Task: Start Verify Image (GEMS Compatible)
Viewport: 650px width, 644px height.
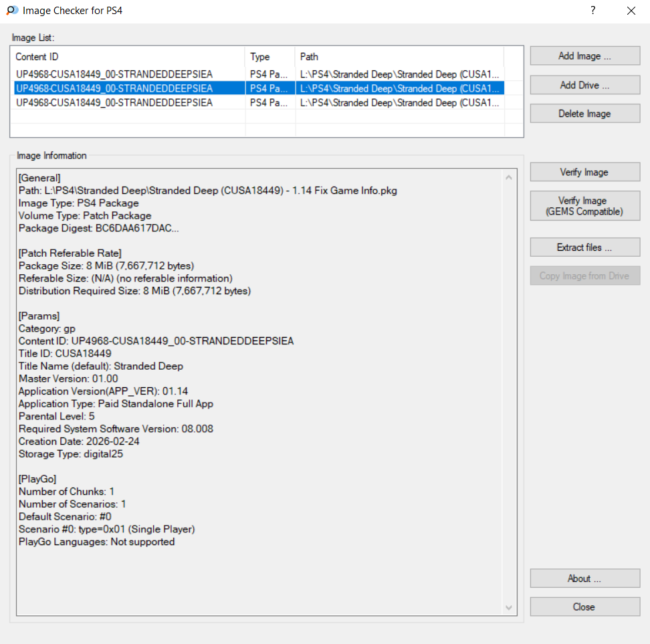Action: tap(584, 206)
